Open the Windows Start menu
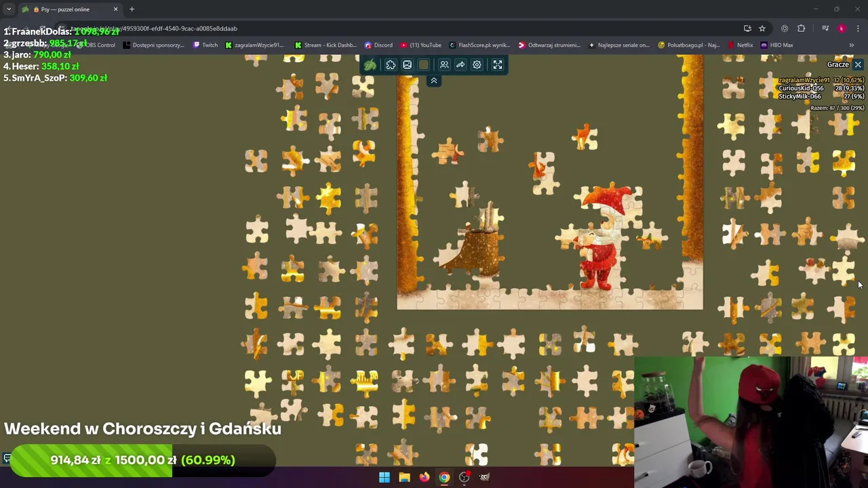The image size is (868, 488). point(384,477)
